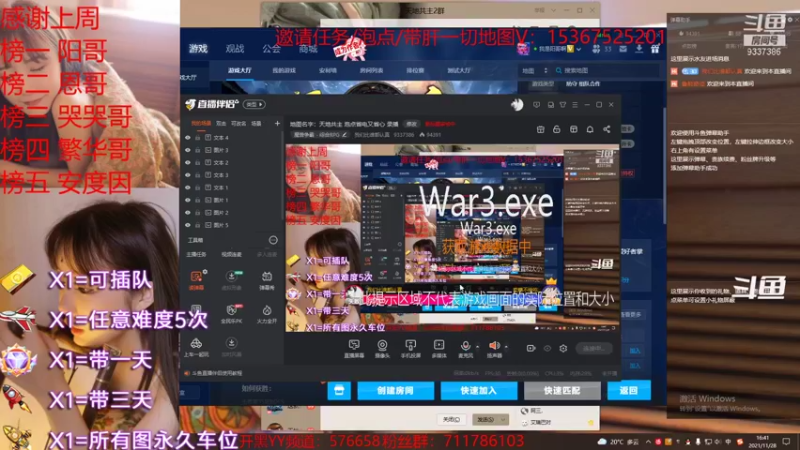Mute the 扬声器 speaker
Viewport: 800px width, 450px height.
(493, 348)
